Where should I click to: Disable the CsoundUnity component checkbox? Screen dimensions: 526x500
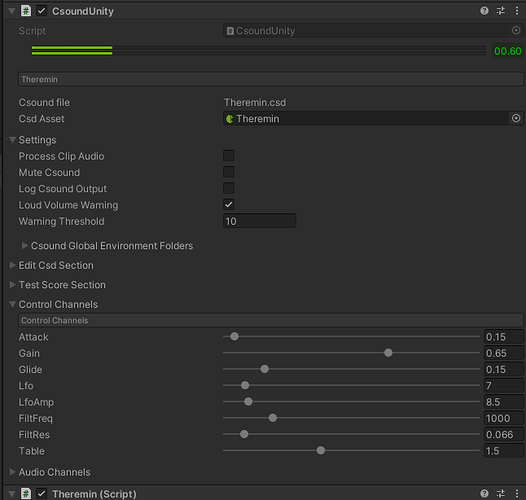pos(41,11)
